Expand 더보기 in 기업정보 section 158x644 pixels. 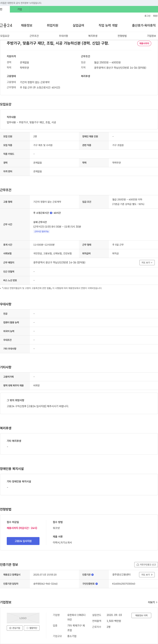pyautogui.click(x=153, y=602)
